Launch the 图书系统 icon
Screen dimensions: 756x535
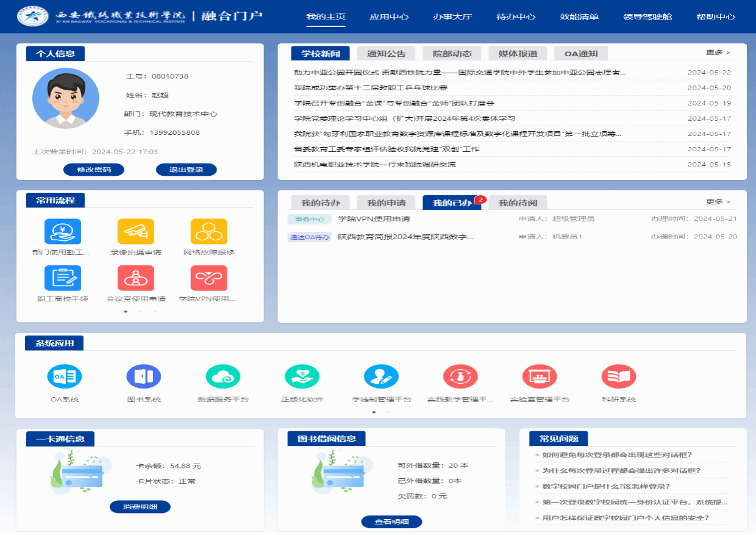click(144, 376)
